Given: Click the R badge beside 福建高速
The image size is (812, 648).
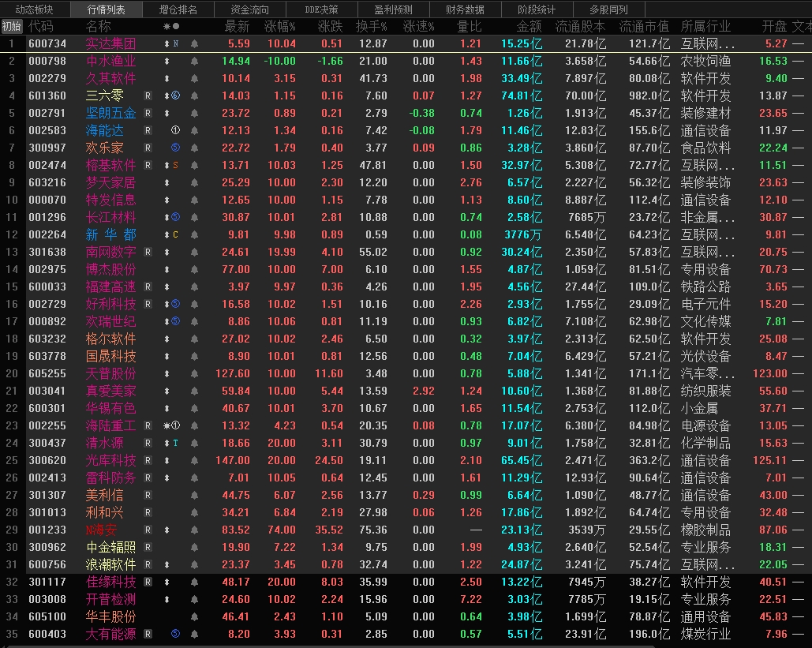Looking at the screenshot, I should coord(148,287).
